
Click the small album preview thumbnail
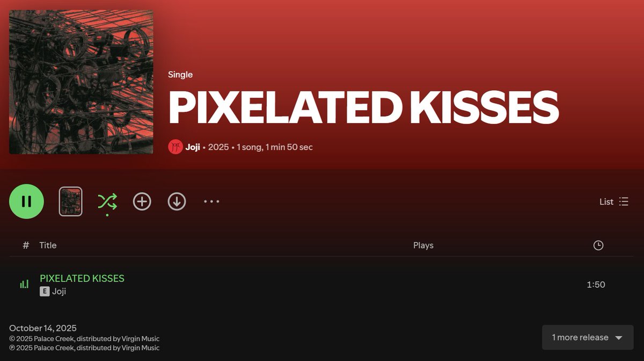(71, 201)
